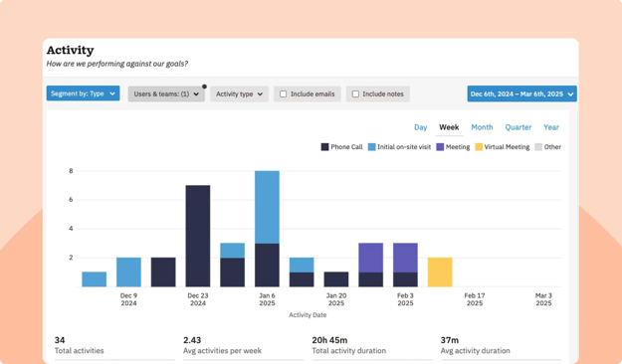Click the yellow Virtual Meeting bar
The width and height of the screenshot is (622, 364).
tap(440, 273)
